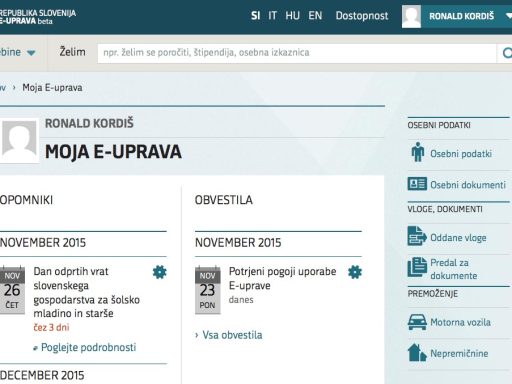
Task: Switch language to EN
Action: pos(315,16)
